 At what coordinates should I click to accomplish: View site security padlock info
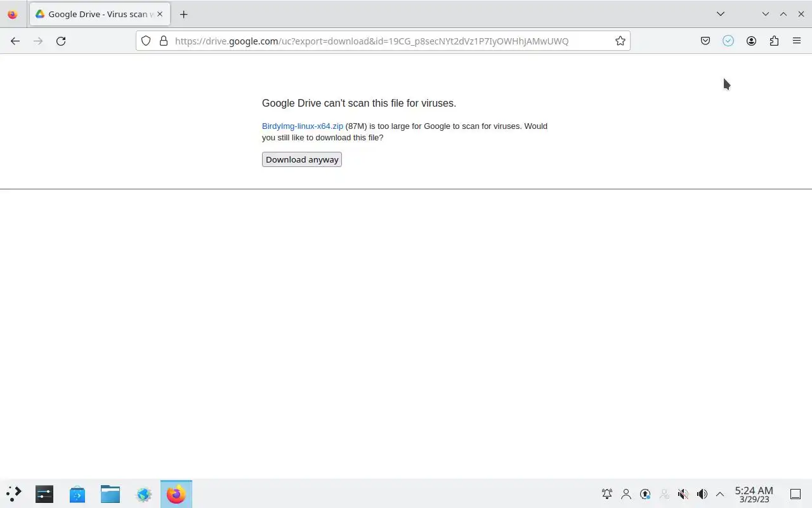(164, 41)
